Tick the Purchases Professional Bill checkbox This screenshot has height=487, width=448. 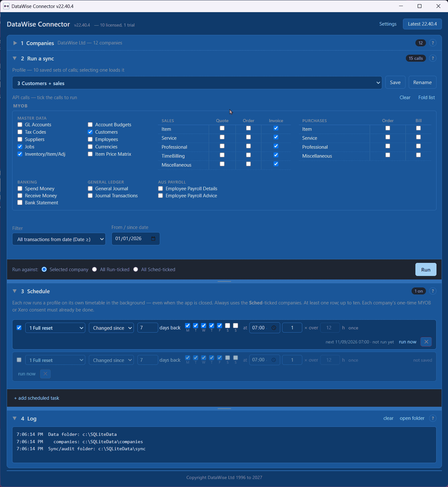pos(418,146)
